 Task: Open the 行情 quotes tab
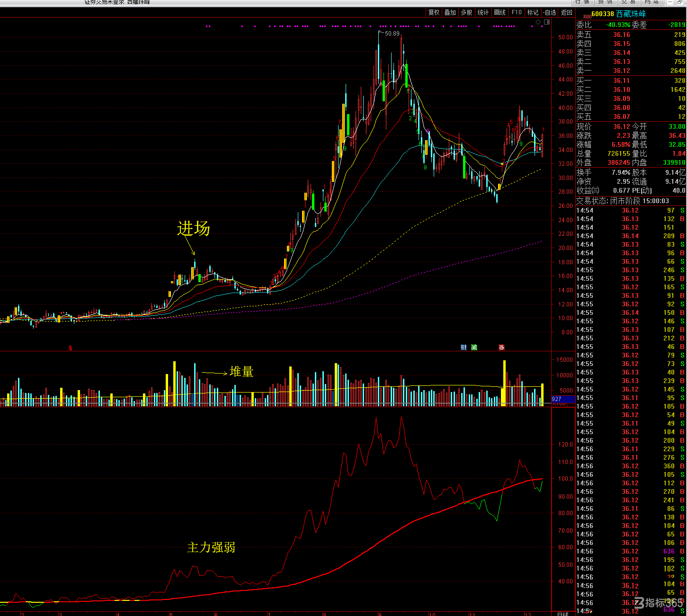[x=582, y=2]
